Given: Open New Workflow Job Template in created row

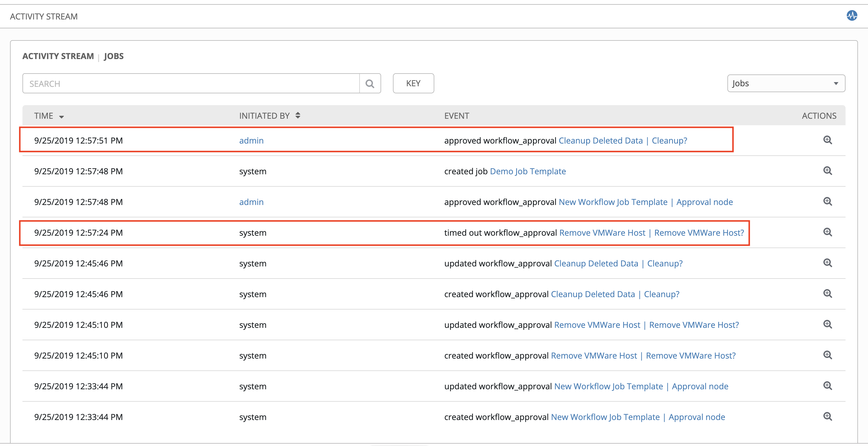Looking at the screenshot, I should (x=605, y=417).
